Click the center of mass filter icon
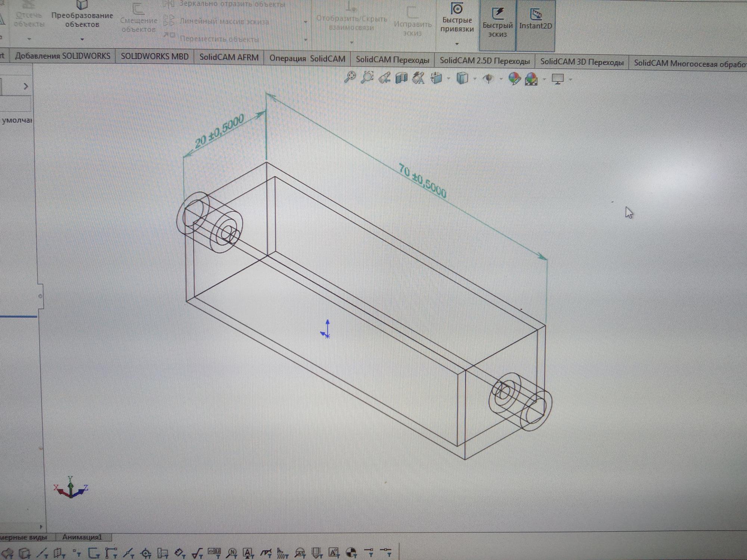This screenshot has height=560, width=747. coord(351,552)
